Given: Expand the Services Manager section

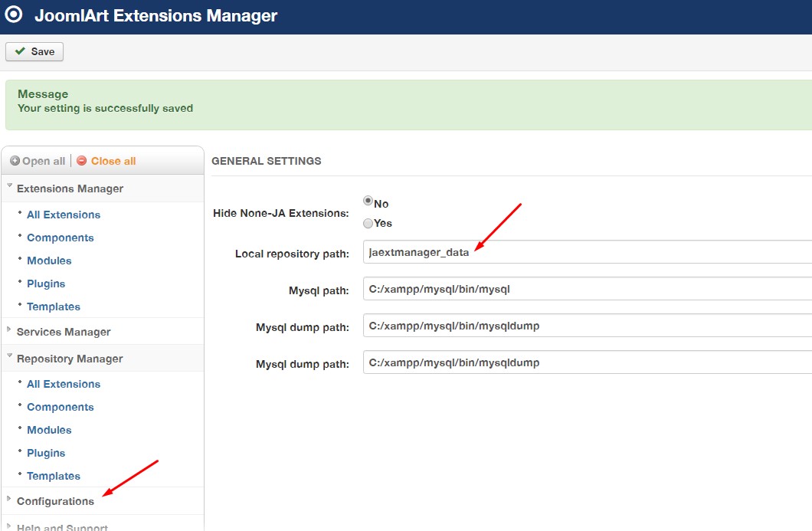Looking at the screenshot, I should point(64,332).
